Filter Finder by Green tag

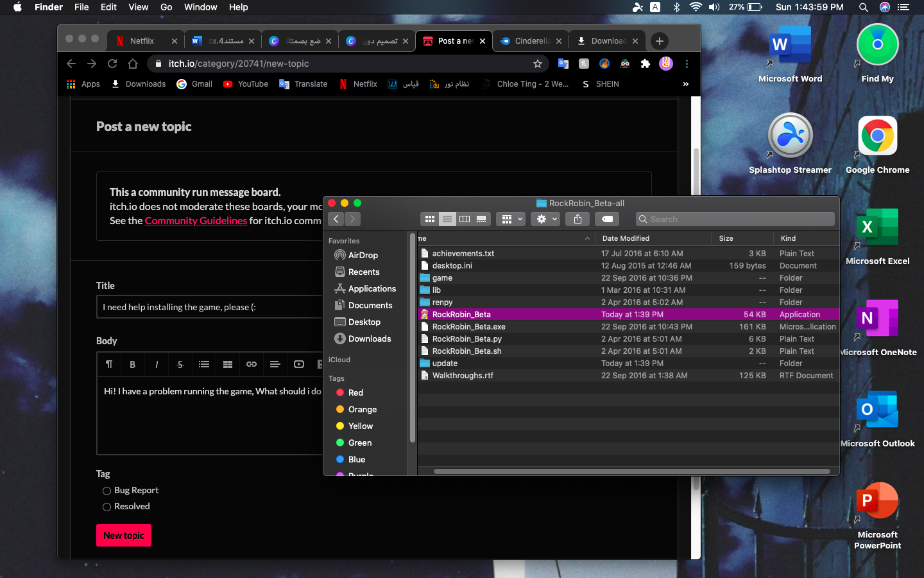click(x=354, y=442)
